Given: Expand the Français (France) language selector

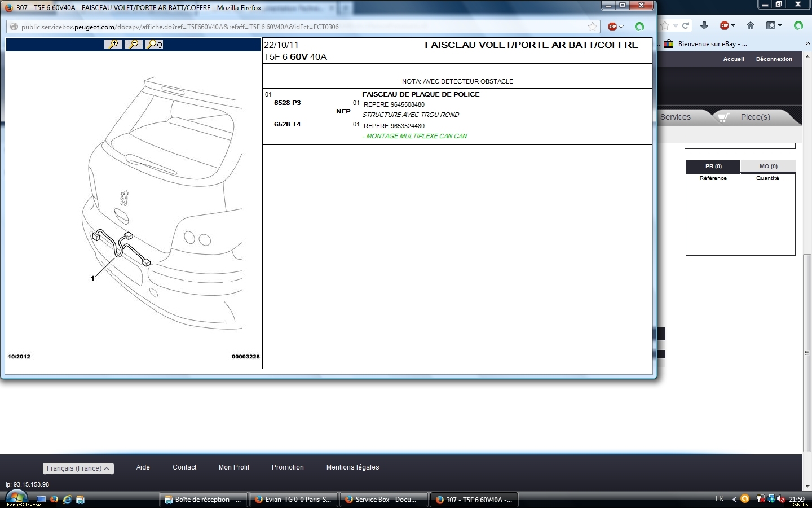Looking at the screenshot, I should pyautogui.click(x=78, y=468).
